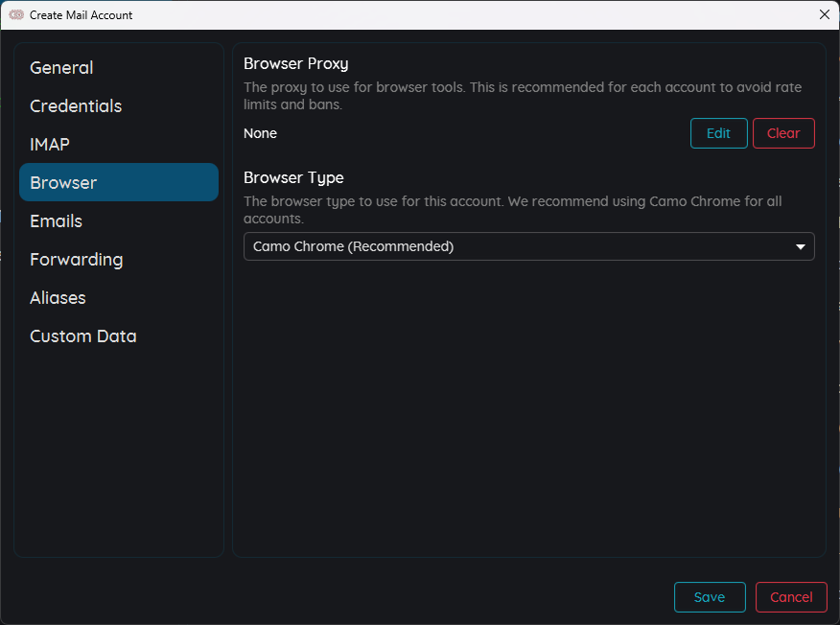
Task: Switch to the Aliases section
Action: [118, 298]
